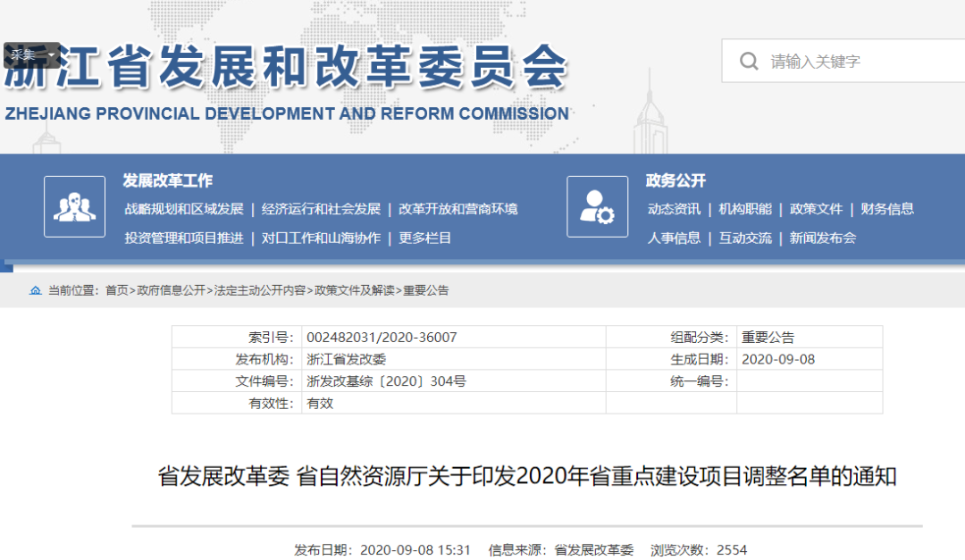Click the 政务公开 user-gear icon
Screen dimensions: 965x560
pos(597,207)
